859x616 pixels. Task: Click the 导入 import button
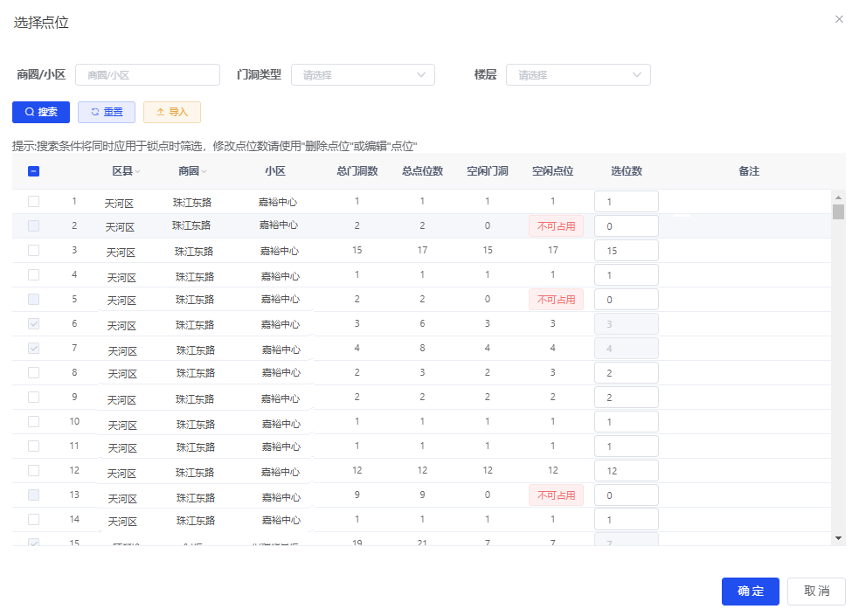172,112
